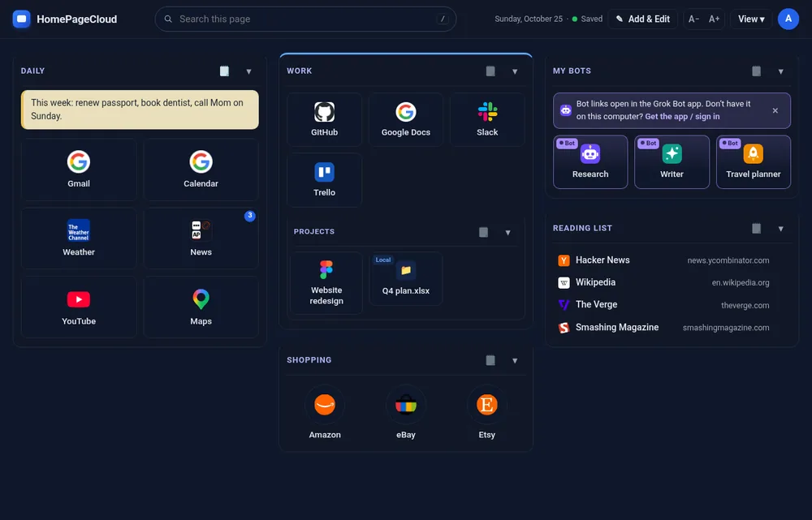Screen dimensions: 812x520
Task: Open the Maps tile
Action: (201, 307)
